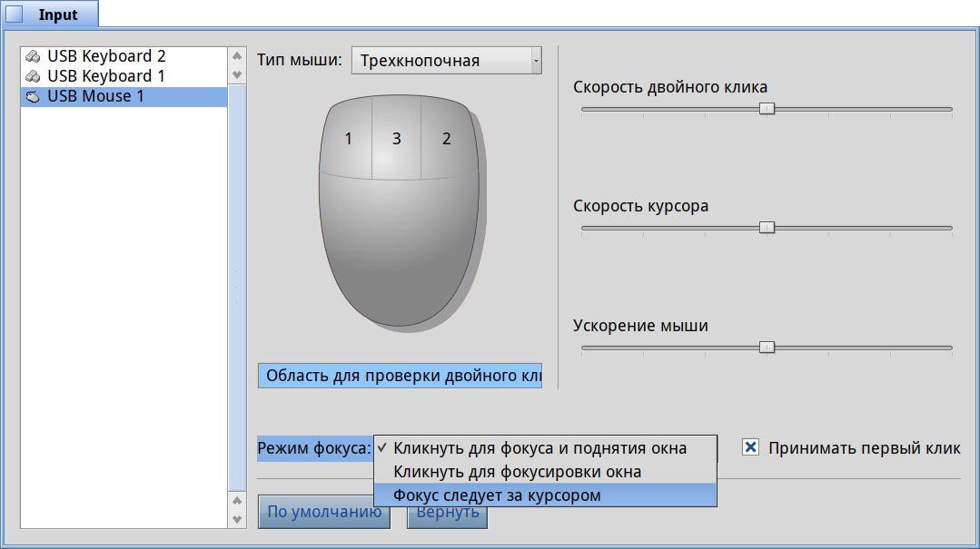Screen dimensions: 980x549
Task: Click the top up arrow of the device list scrollbar
Action: coord(237,56)
